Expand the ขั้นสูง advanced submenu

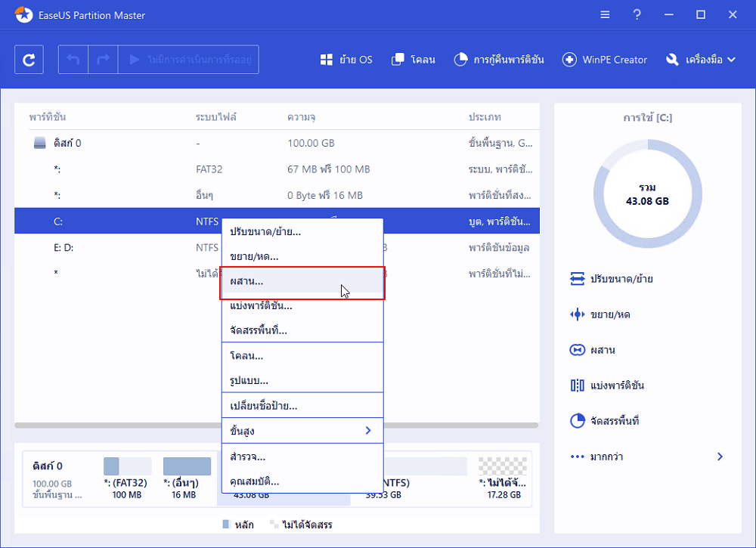pyautogui.click(x=302, y=431)
